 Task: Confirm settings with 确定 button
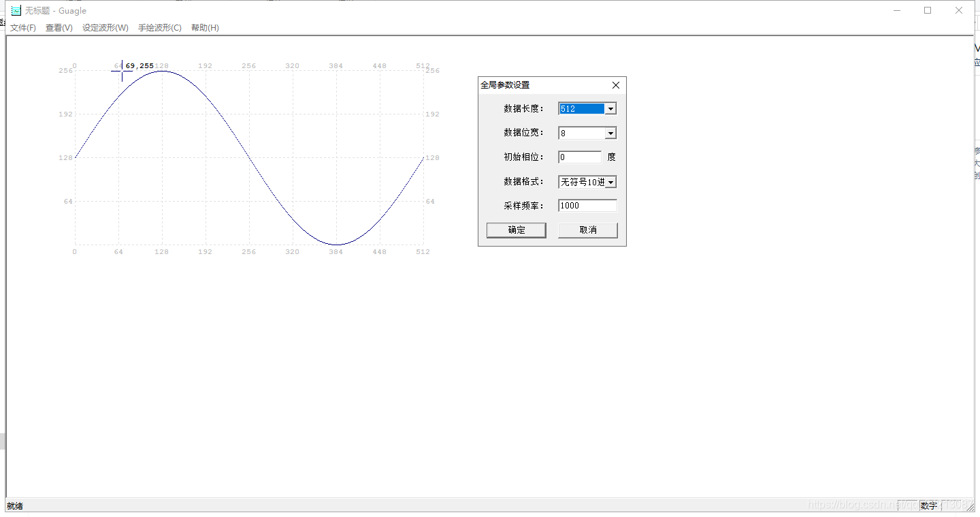click(517, 230)
